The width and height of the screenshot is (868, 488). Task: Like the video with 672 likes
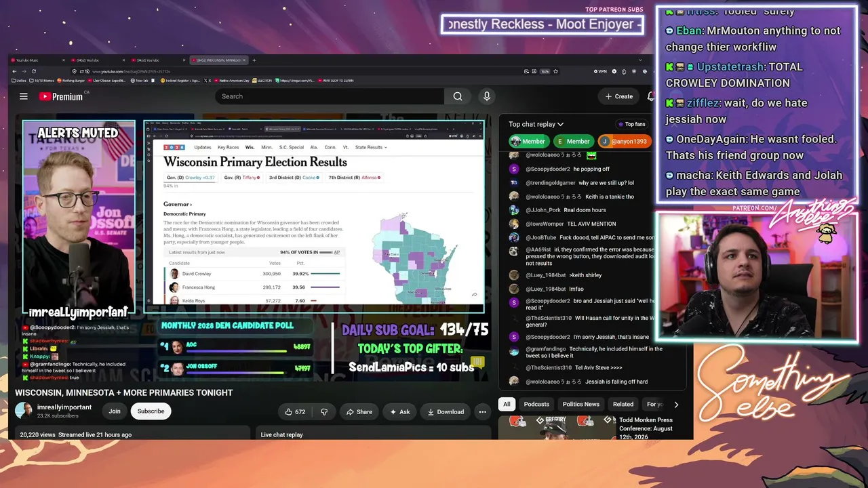pyautogui.click(x=295, y=411)
